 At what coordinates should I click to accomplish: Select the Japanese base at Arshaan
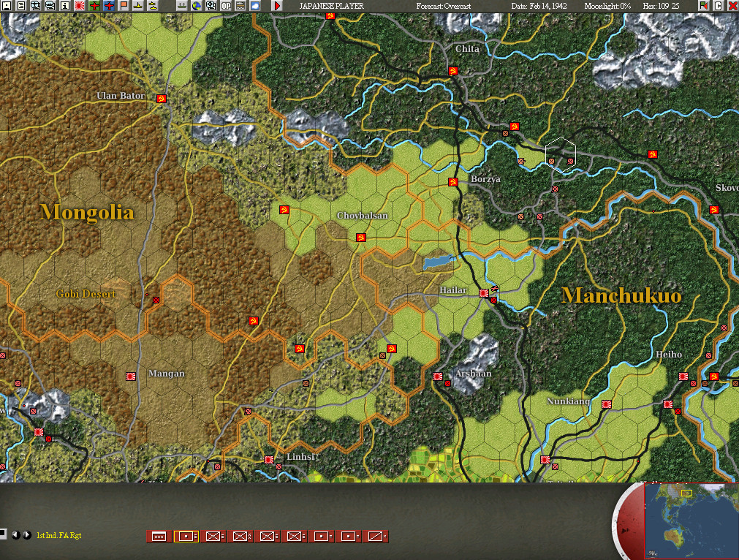438,377
